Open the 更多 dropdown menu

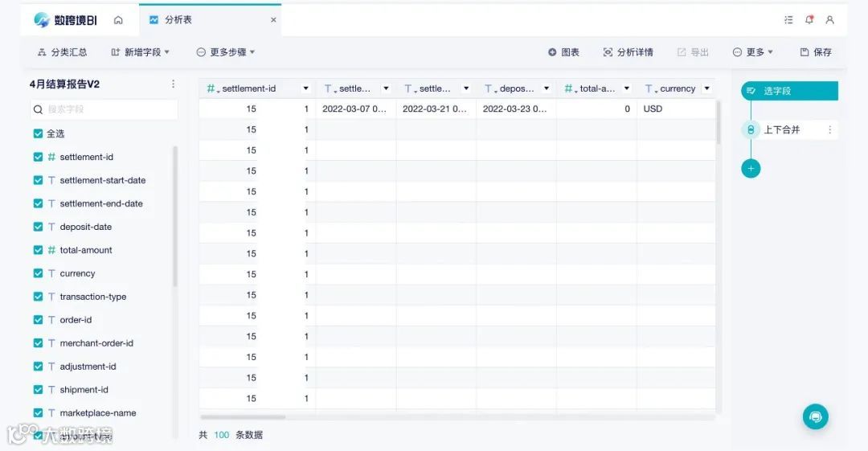click(752, 52)
